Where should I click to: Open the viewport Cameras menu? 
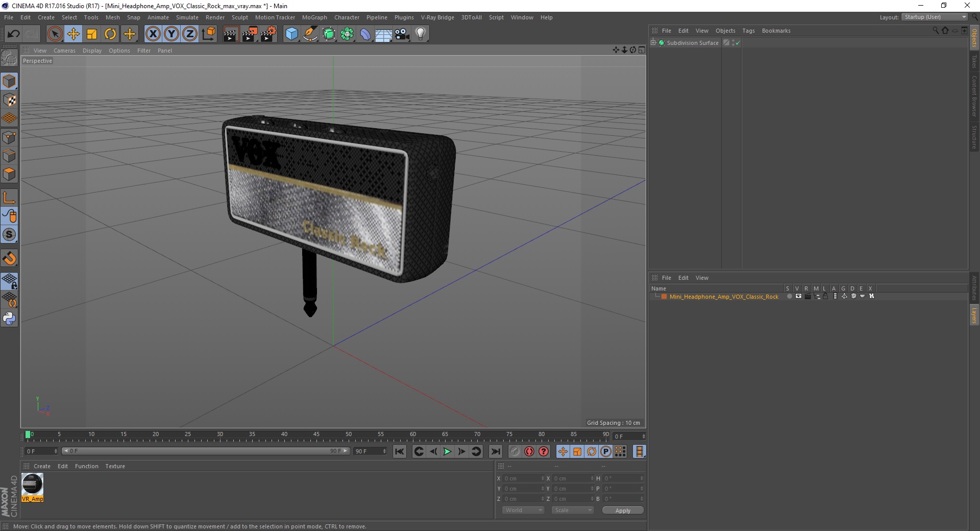pyautogui.click(x=64, y=51)
